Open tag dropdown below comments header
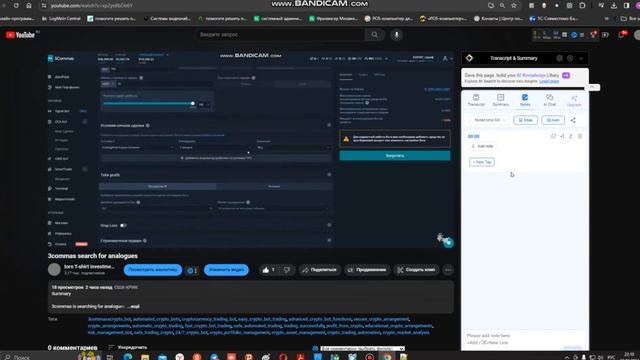 click(x=362, y=349)
